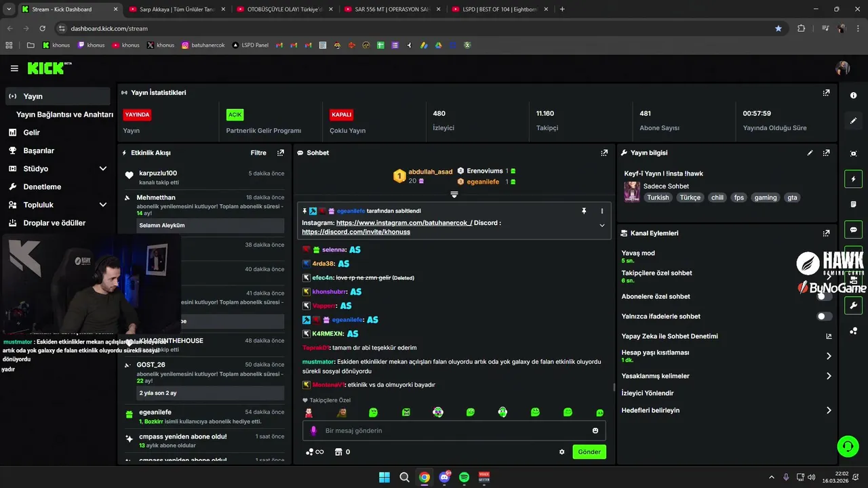This screenshot has width=868, height=488.
Task: Open Yasaklanmış kelimeler chevron
Action: point(829,376)
